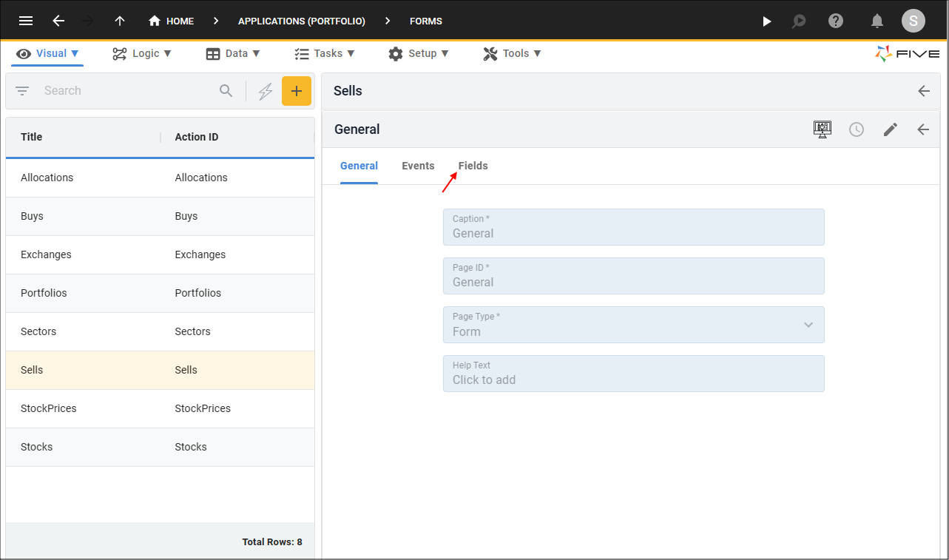Open the list filter icon
The width and height of the screenshot is (949, 560).
[x=23, y=91]
